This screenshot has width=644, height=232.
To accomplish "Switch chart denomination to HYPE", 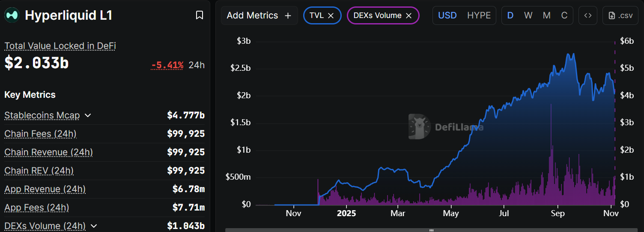I will coord(479,15).
